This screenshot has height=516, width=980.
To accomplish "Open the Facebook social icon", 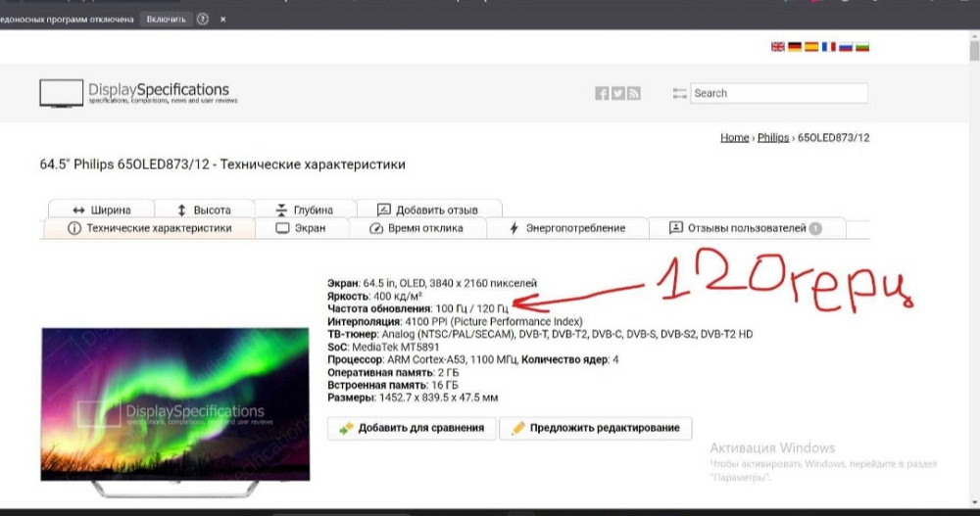I will tap(602, 94).
